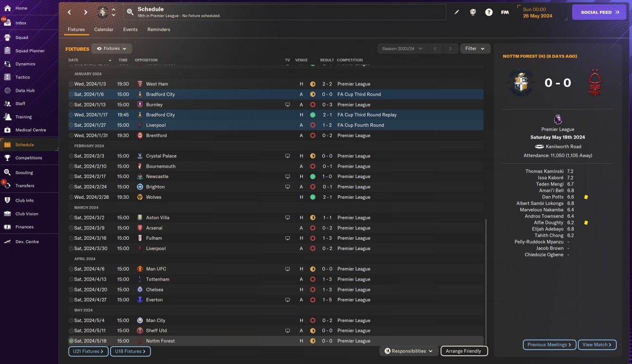Screen dimensions: 632x364
Task: Click player name Elijah Adebayo
Action: click(547, 229)
